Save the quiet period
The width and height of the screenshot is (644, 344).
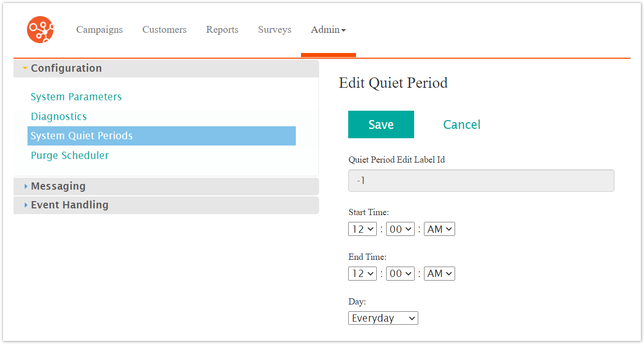tap(381, 125)
